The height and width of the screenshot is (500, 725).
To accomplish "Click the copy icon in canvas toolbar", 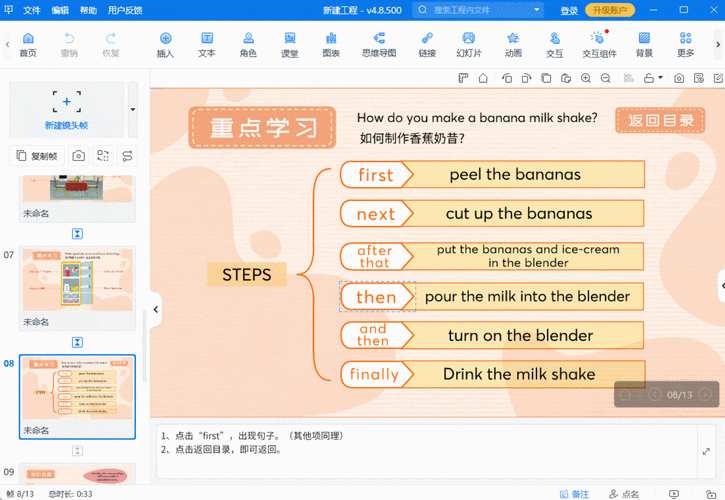I will 546,78.
